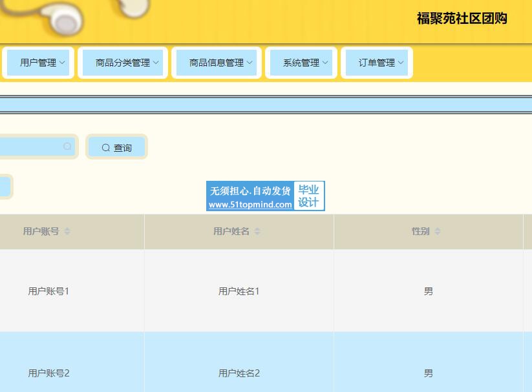Open the 商品分类管理 menu

[123, 63]
